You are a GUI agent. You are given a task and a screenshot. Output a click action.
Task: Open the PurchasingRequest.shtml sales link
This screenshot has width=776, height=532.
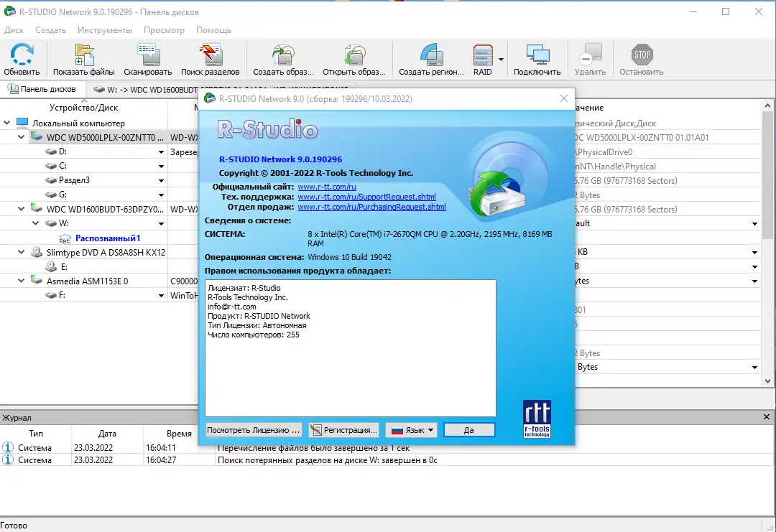371,207
